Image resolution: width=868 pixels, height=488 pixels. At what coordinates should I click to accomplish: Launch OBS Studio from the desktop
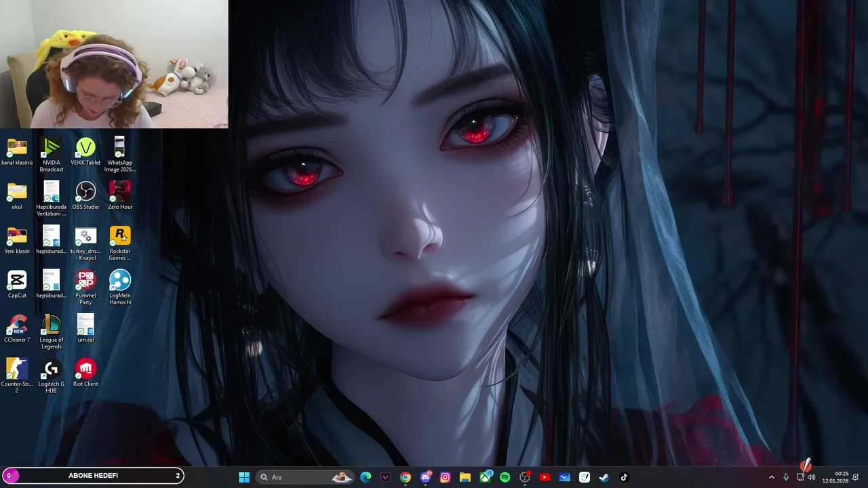point(85,196)
